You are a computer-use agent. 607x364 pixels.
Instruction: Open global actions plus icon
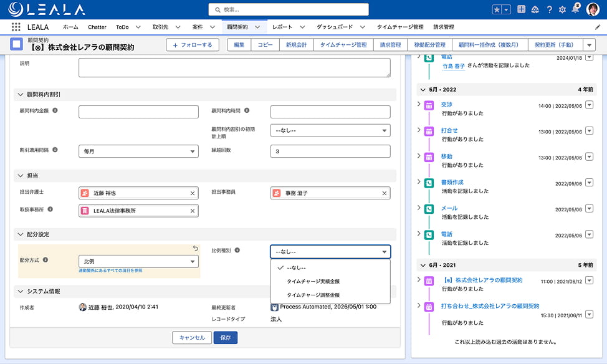tap(521, 9)
